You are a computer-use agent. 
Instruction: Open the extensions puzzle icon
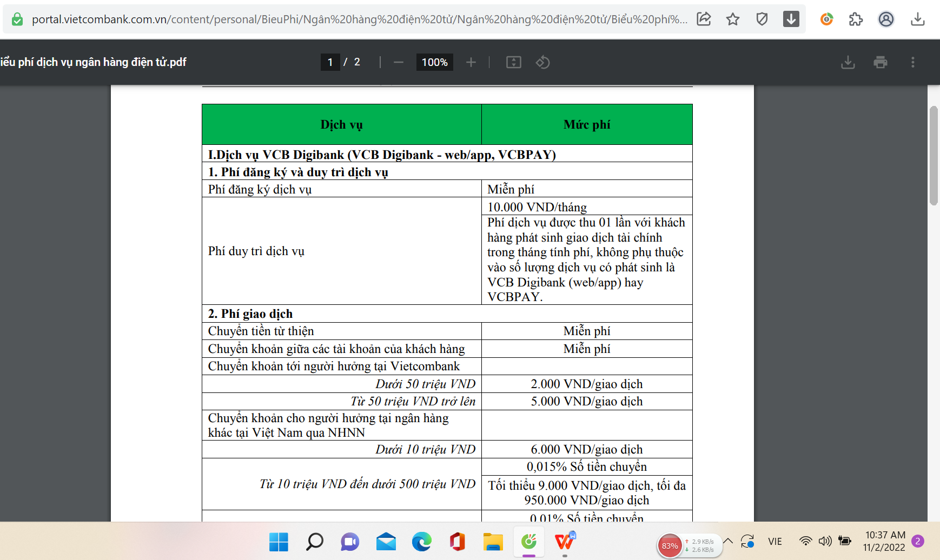click(x=856, y=19)
